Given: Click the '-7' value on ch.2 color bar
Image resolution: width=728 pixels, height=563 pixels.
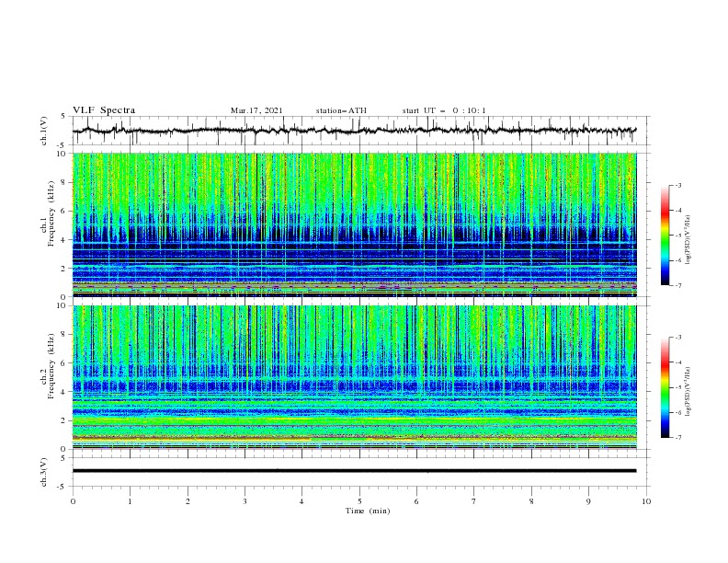Looking at the screenshot, I should (x=678, y=438).
